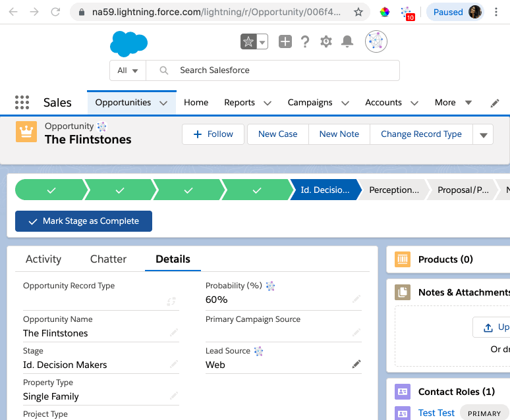Expand more record actions dropdown

point(483,134)
